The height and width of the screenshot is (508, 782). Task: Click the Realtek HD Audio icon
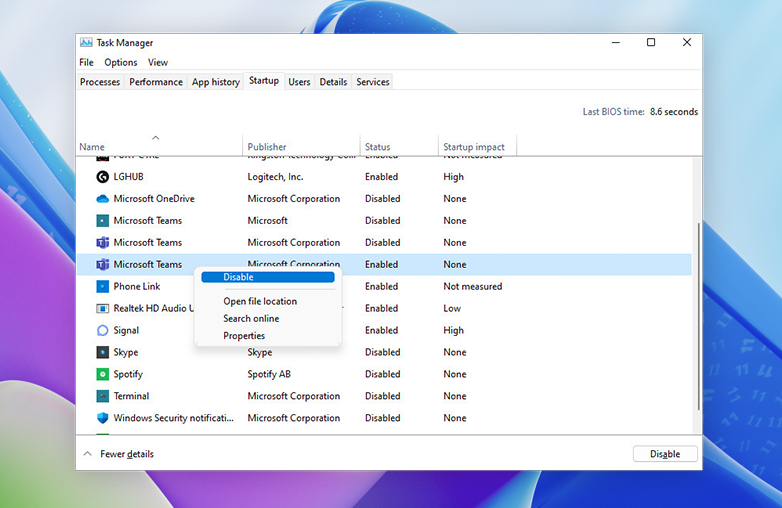[102, 308]
